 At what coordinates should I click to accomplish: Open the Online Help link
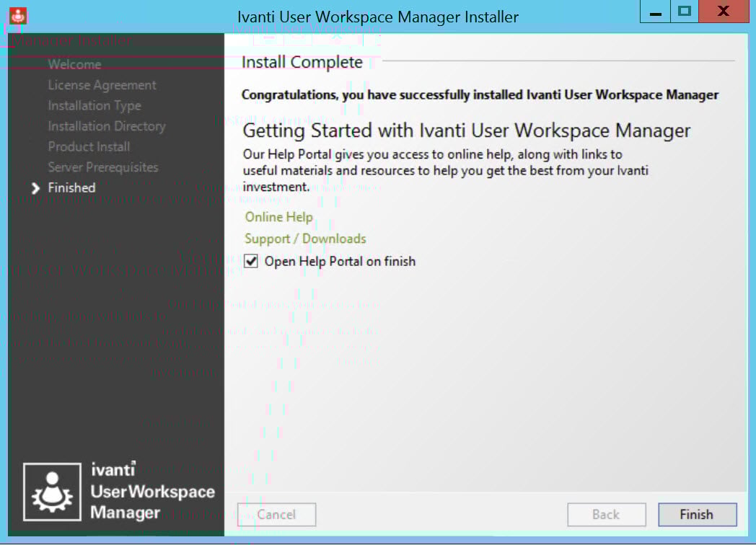point(278,217)
